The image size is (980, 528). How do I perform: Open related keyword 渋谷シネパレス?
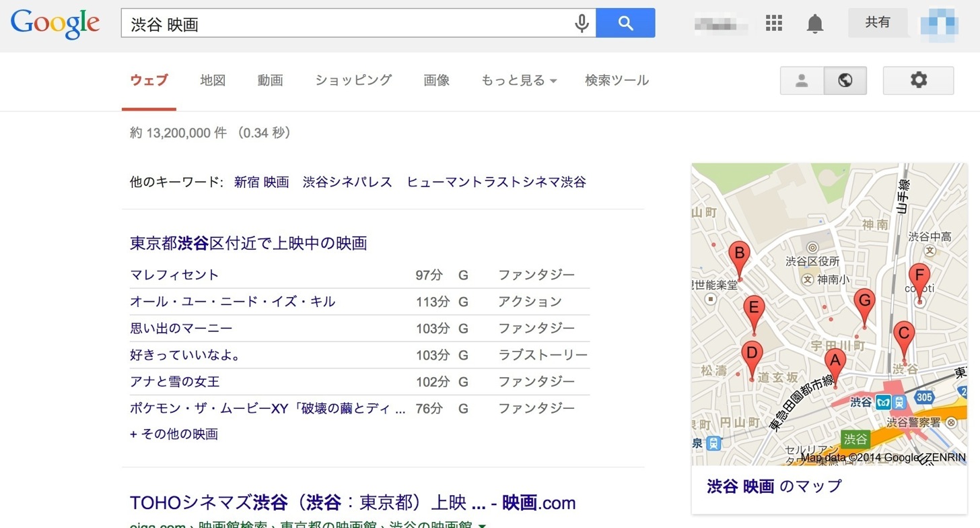coord(347,182)
